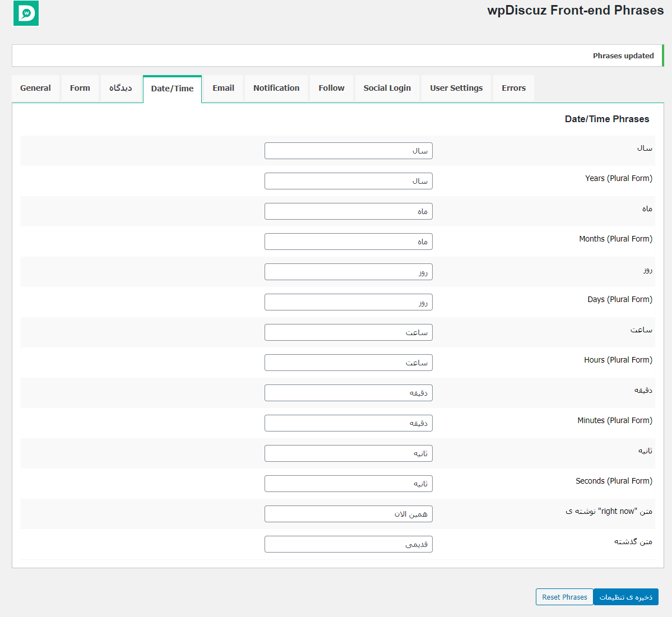The height and width of the screenshot is (617, 672).
Task: Edit the Seconds (Plural Form) field
Action: tap(349, 484)
